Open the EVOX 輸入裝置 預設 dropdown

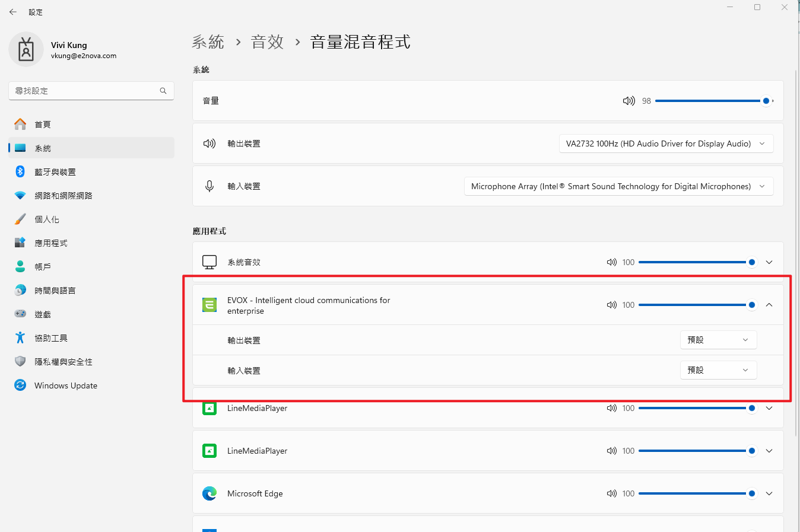point(718,370)
